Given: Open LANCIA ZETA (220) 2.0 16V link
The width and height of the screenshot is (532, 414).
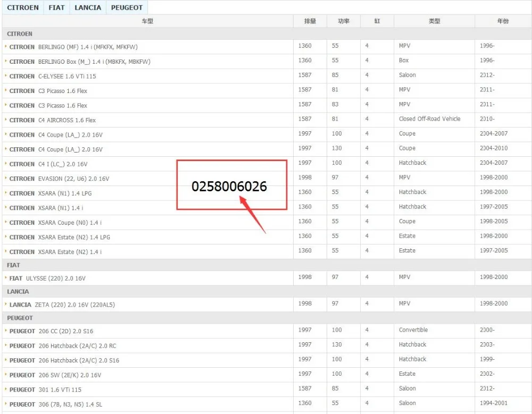Looking at the screenshot, I should coord(62,305).
